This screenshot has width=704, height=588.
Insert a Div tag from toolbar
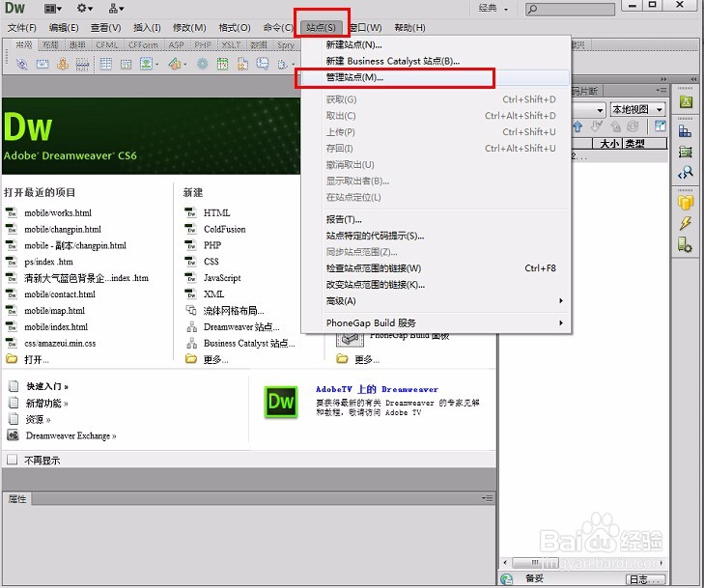pyautogui.click(x=127, y=65)
